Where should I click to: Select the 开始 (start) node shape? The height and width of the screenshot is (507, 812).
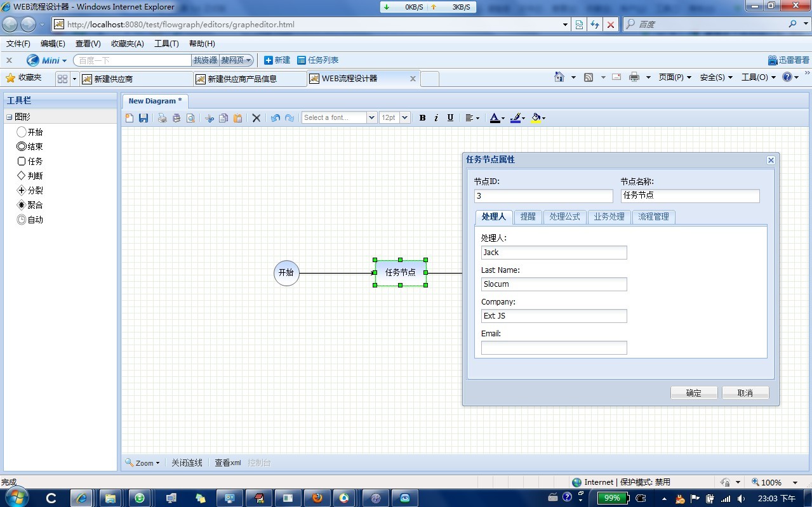[30, 132]
